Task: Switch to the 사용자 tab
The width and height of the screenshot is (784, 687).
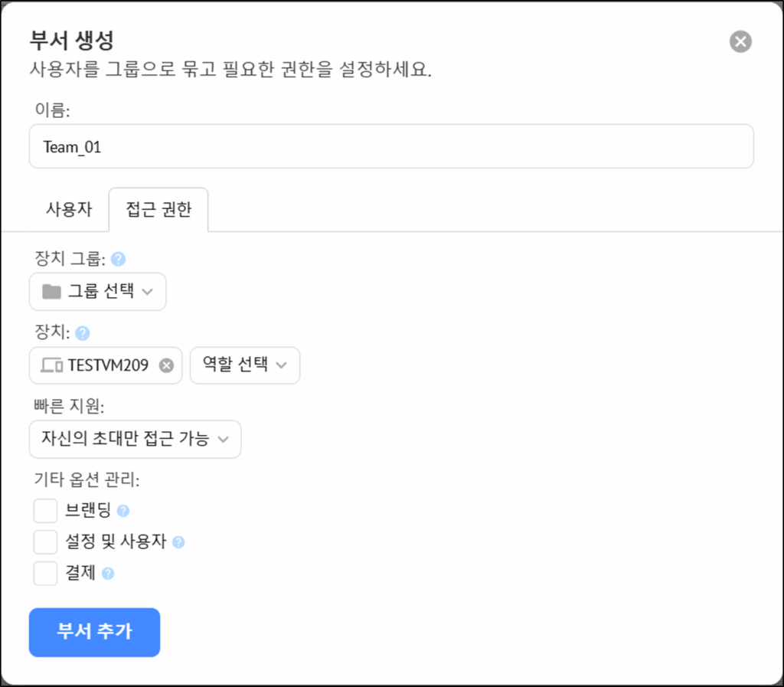Action: click(x=69, y=210)
